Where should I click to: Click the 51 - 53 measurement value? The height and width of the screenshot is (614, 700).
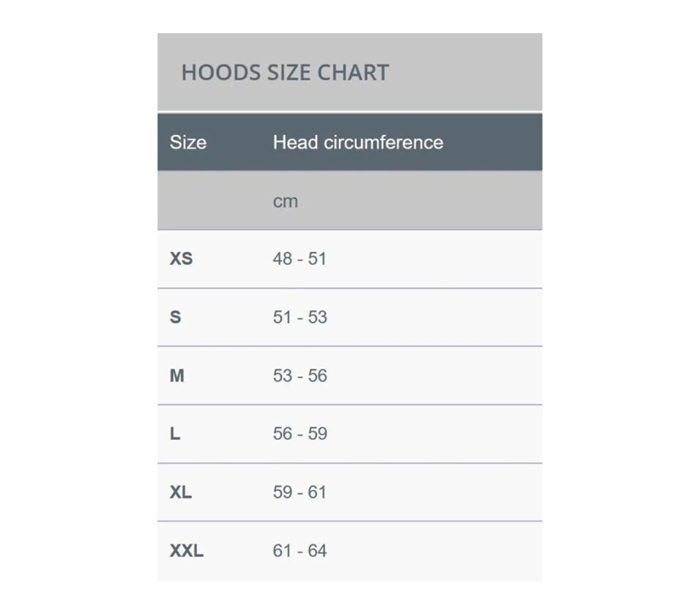(x=300, y=317)
